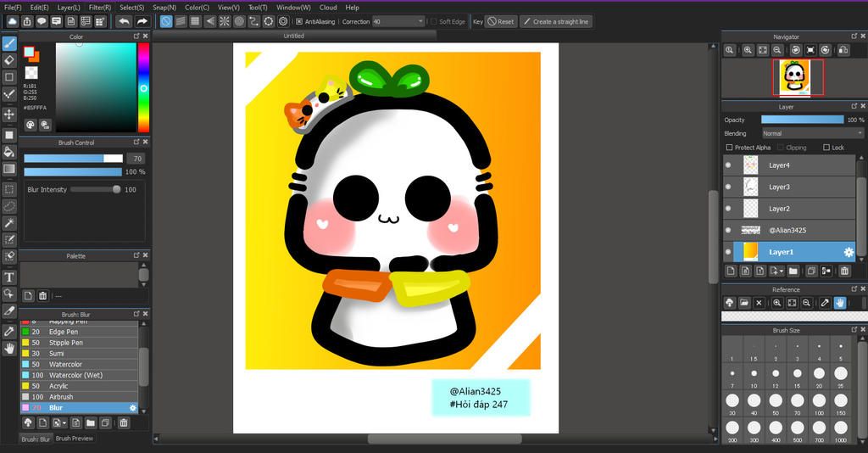Click the rainbow hue bar
This screenshot has width=868, height=453.
point(143,87)
